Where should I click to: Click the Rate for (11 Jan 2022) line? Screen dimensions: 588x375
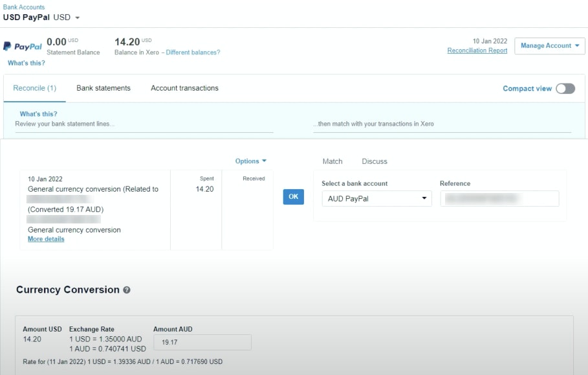coord(123,362)
